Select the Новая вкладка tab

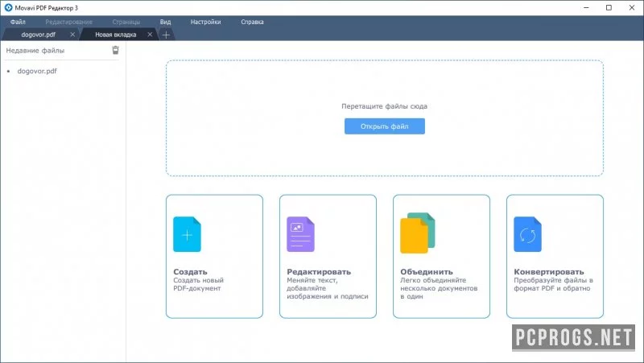click(115, 35)
